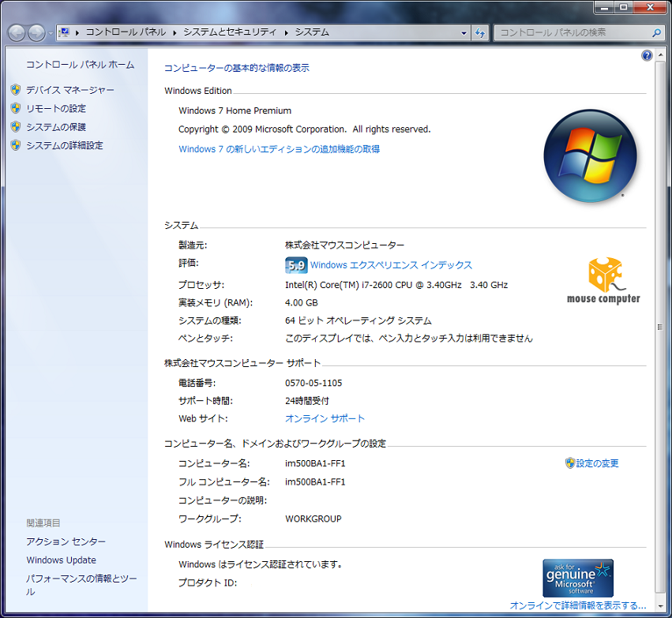This screenshot has height=618, width=672.
Task: Open Windows Update related link
Action: coord(62,560)
